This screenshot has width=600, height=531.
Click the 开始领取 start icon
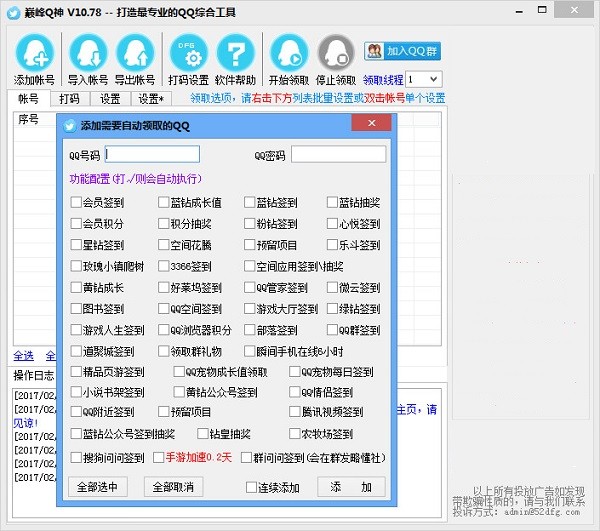pos(289,54)
